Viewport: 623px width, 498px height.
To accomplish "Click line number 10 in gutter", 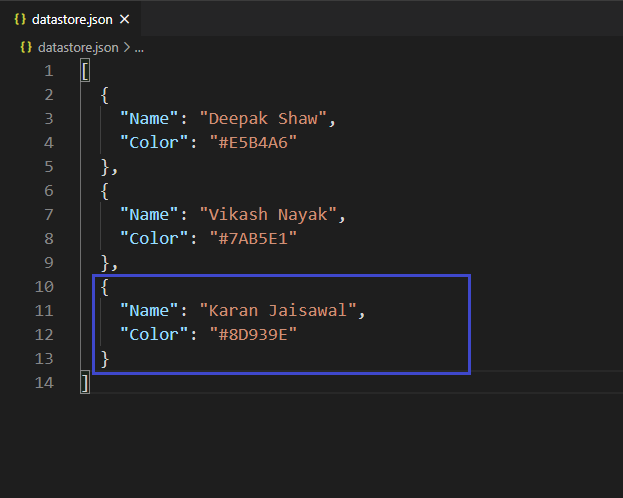I will 44,287.
